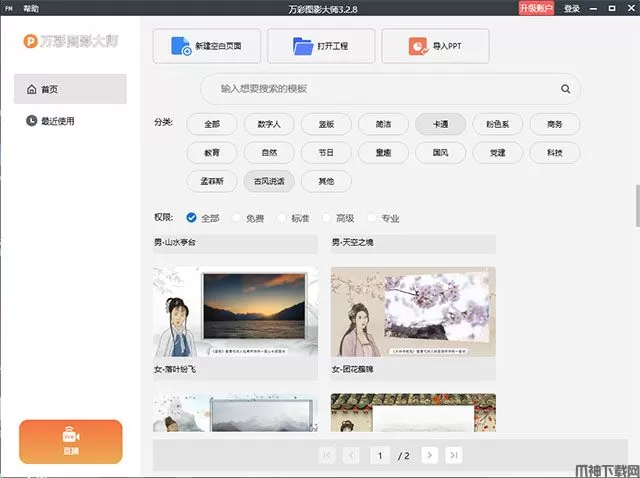Select the 标准 permission radio button
The height and width of the screenshot is (478, 640).
pyautogui.click(x=281, y=218)
